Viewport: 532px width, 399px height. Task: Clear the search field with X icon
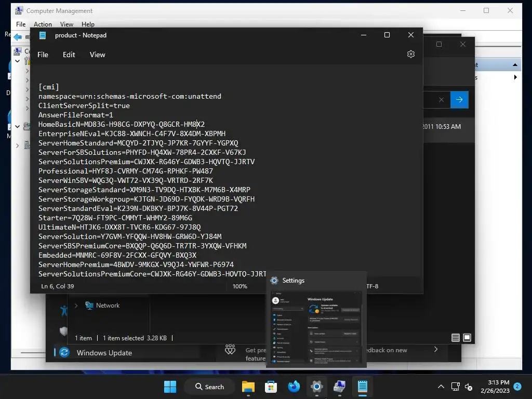click(x=441, y=100)
